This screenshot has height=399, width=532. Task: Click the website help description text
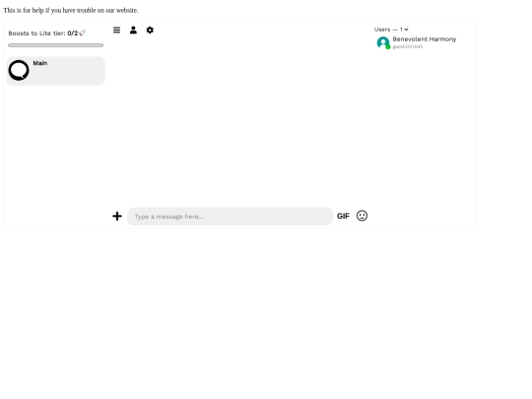(x=71, y=10)
